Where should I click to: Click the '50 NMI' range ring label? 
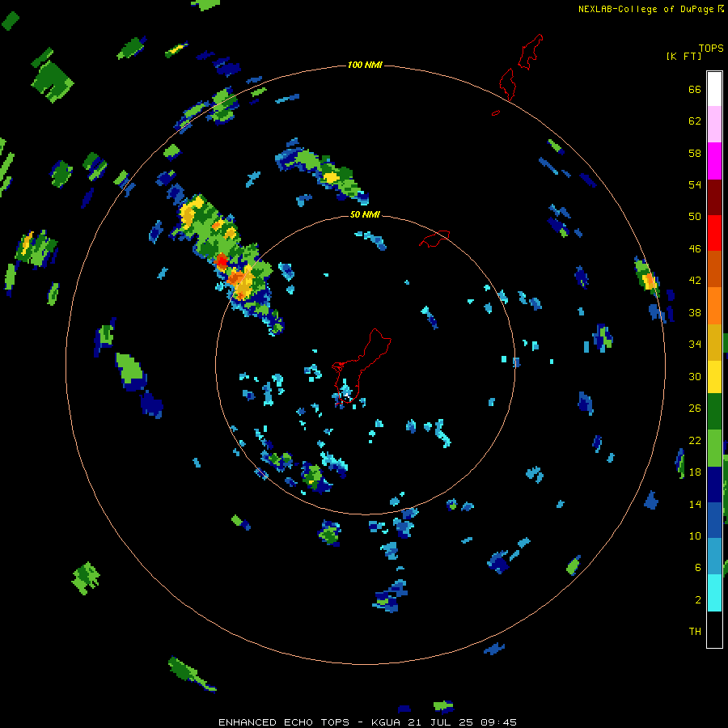(x=365, y=214)
